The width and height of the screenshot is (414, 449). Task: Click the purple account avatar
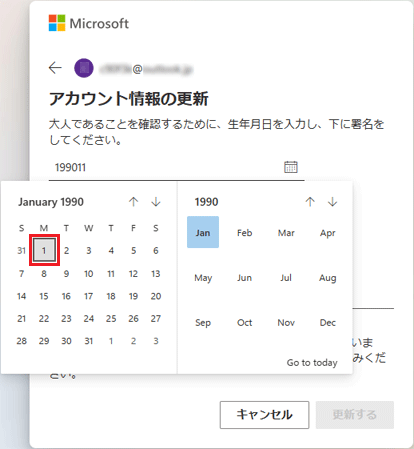click(x=84, y=68)
